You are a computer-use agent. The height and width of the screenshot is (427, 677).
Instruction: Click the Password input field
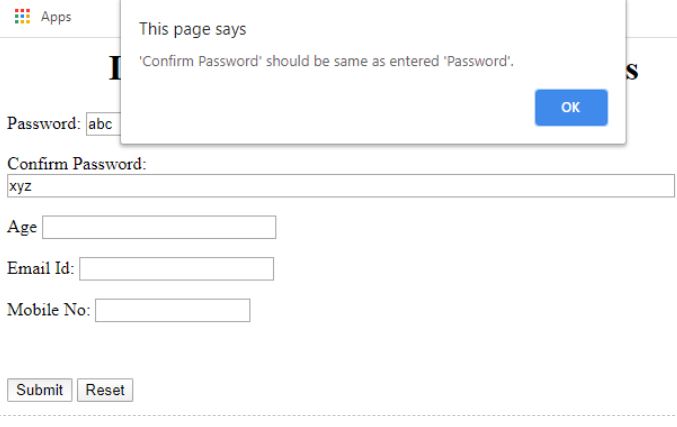tap(103, 124)
